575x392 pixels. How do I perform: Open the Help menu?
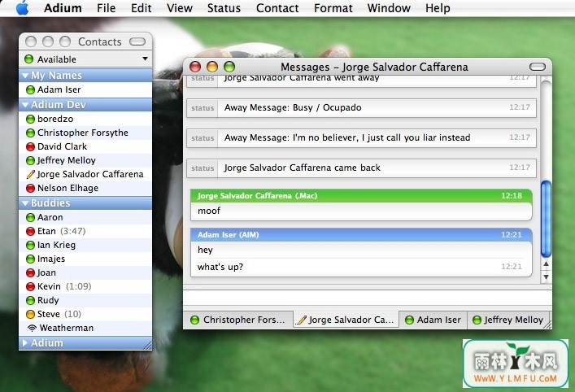coord(438,8)
